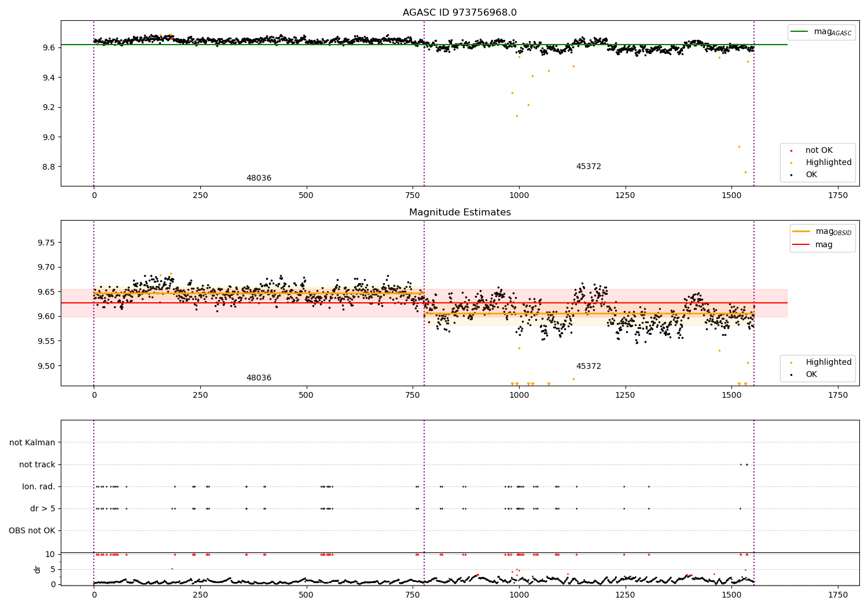The width and height of the screenshot is (868, 608).
Task: Click the "8.8" y-tick in the top plot
Action: [49, 167]
